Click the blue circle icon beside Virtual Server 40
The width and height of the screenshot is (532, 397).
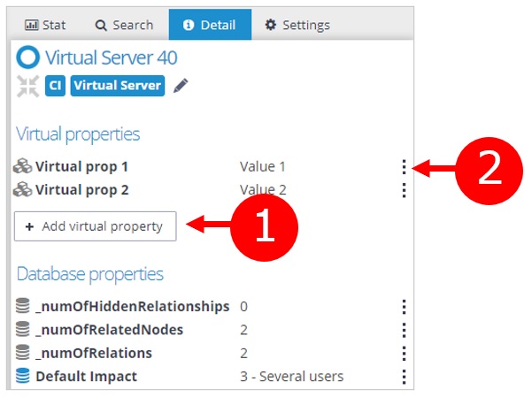click(x=28, y=58)
